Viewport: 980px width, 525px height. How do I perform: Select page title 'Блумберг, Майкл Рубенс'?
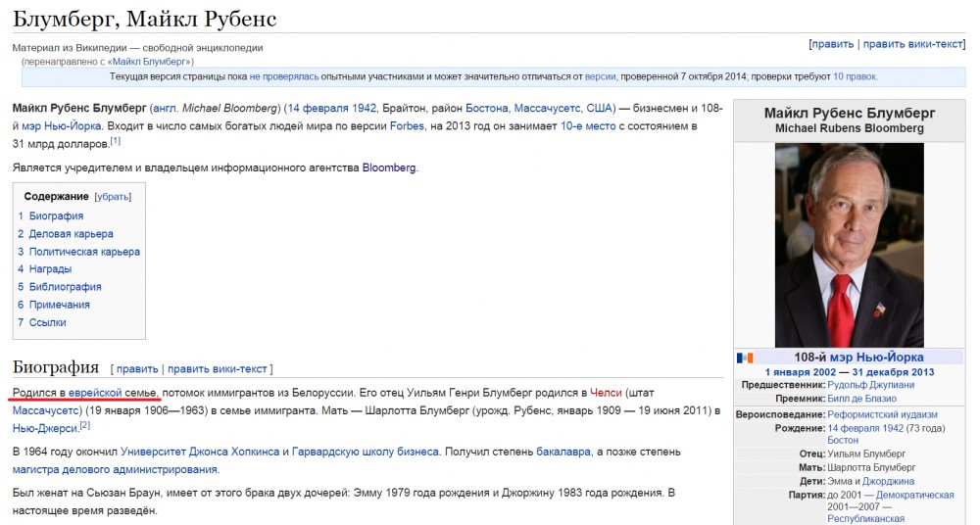(144, 19)
